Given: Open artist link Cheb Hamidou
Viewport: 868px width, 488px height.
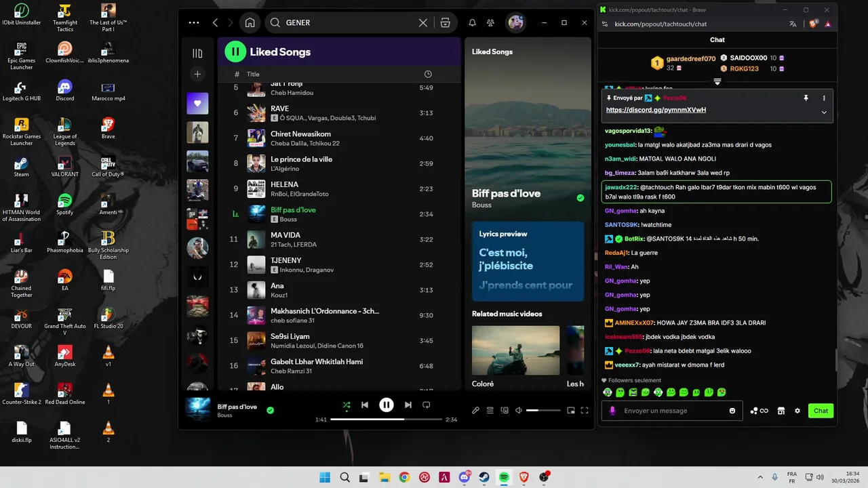Looking at the screenshot, I should point(292,92).
